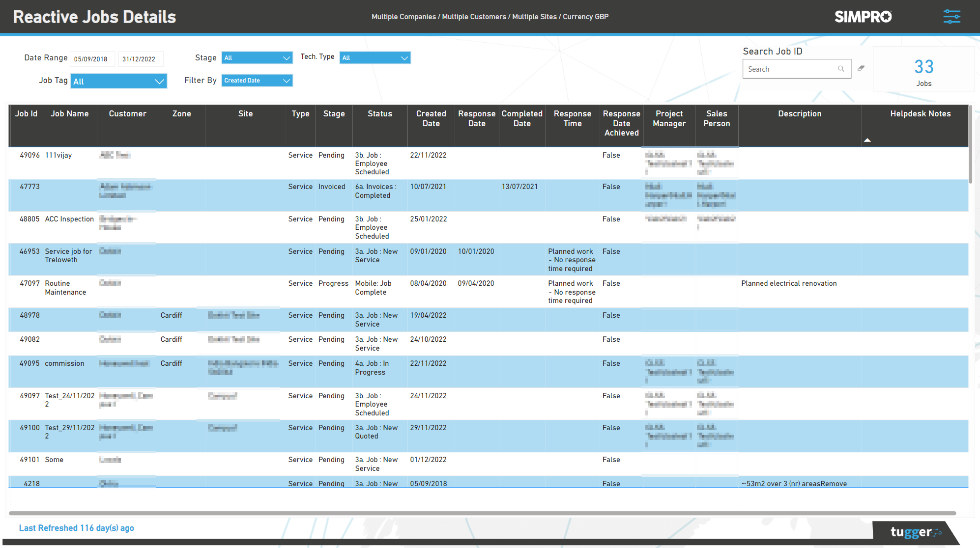The image size is (980, 548).
Task: Sort by the Completed Date column header
Action: point(522,118)
